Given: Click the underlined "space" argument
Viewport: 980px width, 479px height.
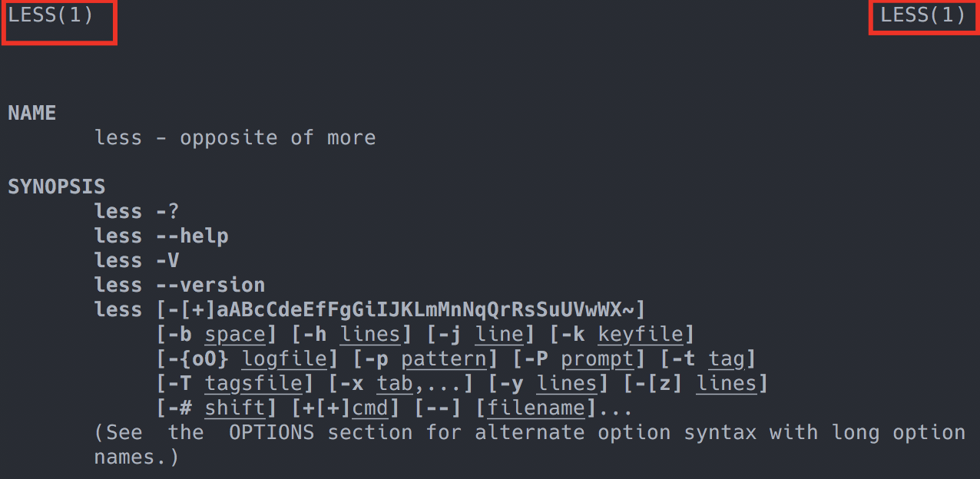Looking at the screenshot, I should [235, 335].
